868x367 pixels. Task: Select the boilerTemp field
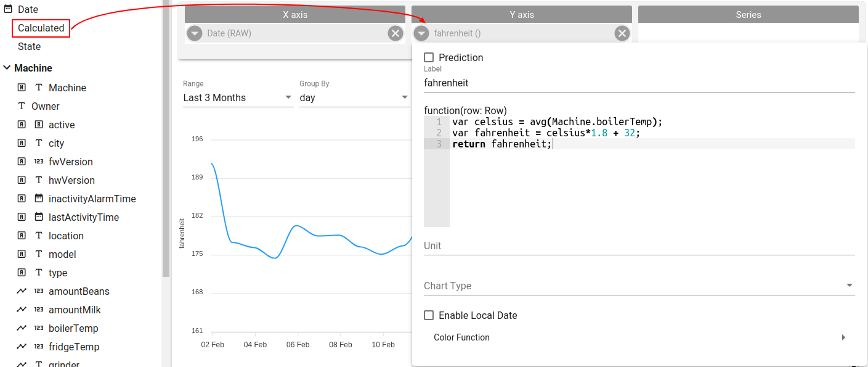[73, 328]
